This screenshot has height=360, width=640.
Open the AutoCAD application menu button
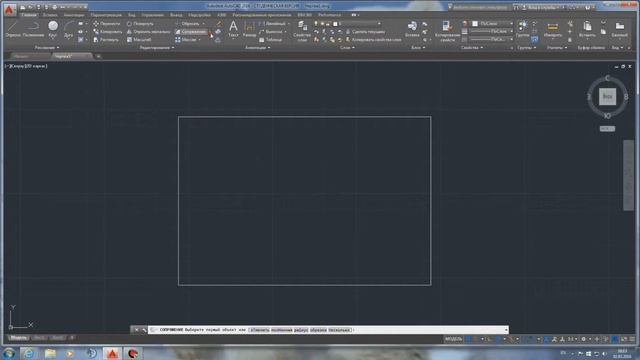[9, 9]
